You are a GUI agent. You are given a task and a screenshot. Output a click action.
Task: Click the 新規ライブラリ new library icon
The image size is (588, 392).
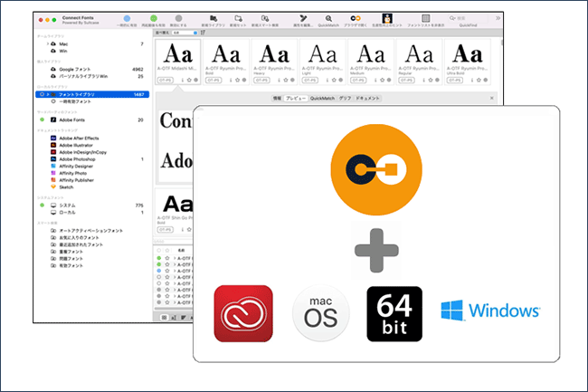click(213, 18)
